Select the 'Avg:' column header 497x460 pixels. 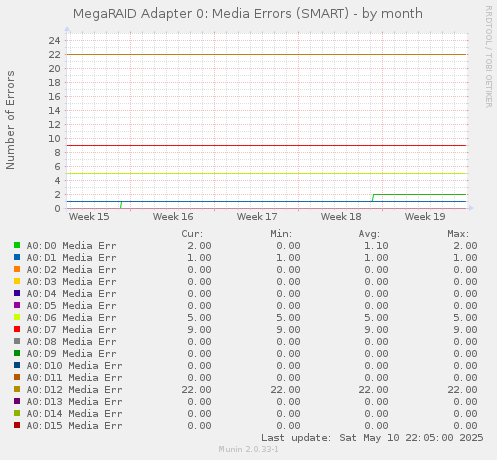tap(369, 234)
